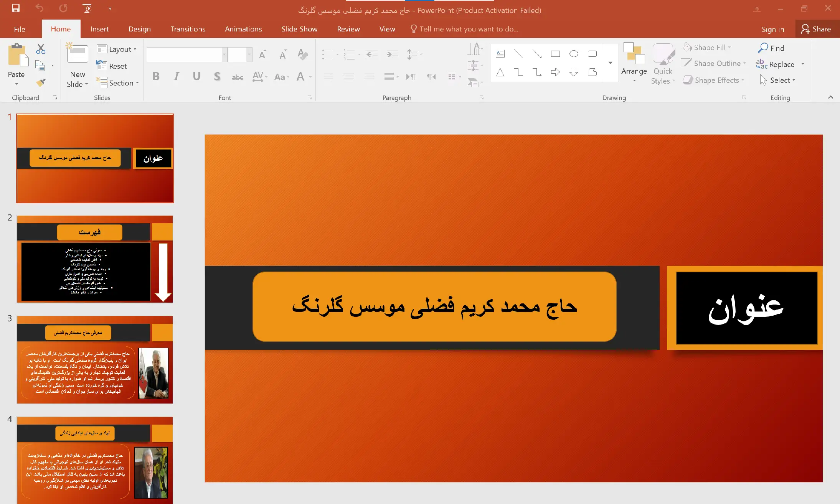Start slideshow from beginning icon
The image size is (840, 504).
point(87,8)
